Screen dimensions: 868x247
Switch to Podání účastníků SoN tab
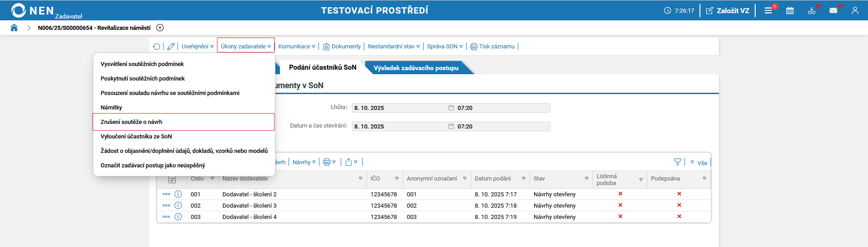[x=323, y=67]
